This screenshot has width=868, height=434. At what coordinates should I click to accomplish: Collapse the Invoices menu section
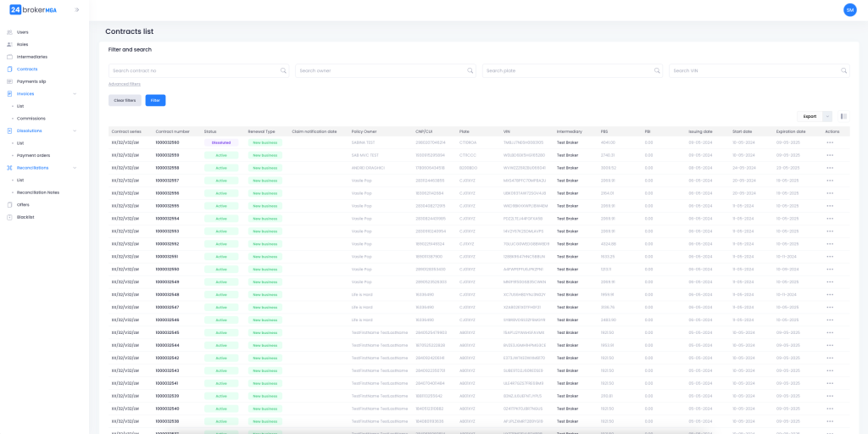(75, 94)
